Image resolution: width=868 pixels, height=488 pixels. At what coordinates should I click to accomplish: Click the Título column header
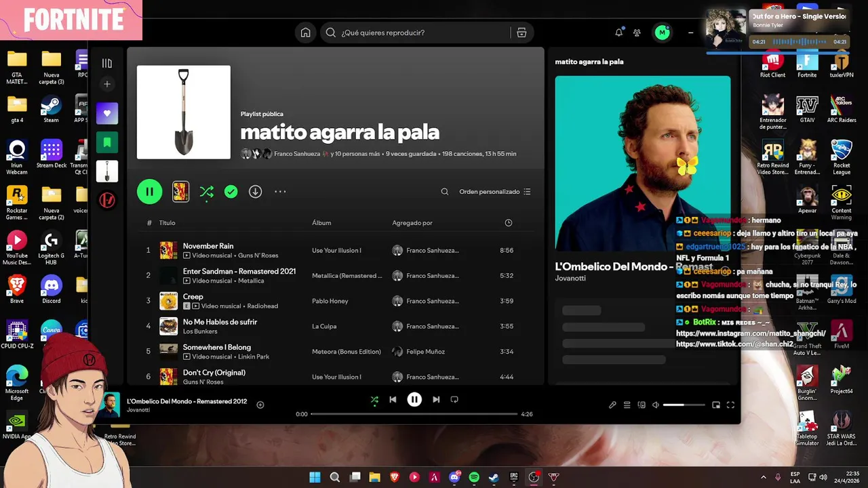point(167,223)
